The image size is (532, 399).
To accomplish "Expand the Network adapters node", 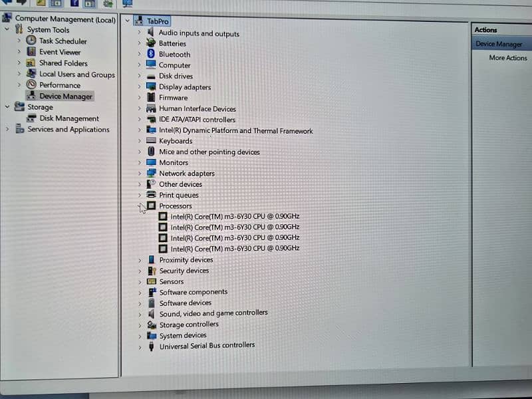I will pyautogui.click(x=140, y=174).
